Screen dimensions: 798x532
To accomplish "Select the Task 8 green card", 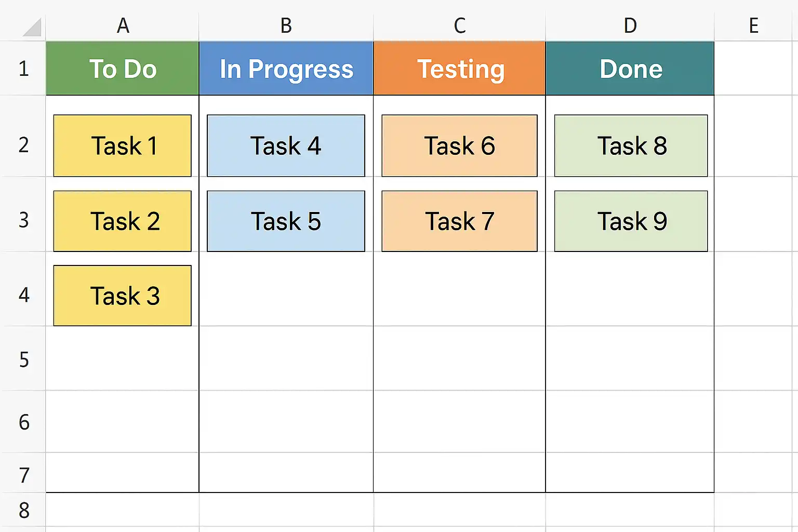I will point(631,145).
